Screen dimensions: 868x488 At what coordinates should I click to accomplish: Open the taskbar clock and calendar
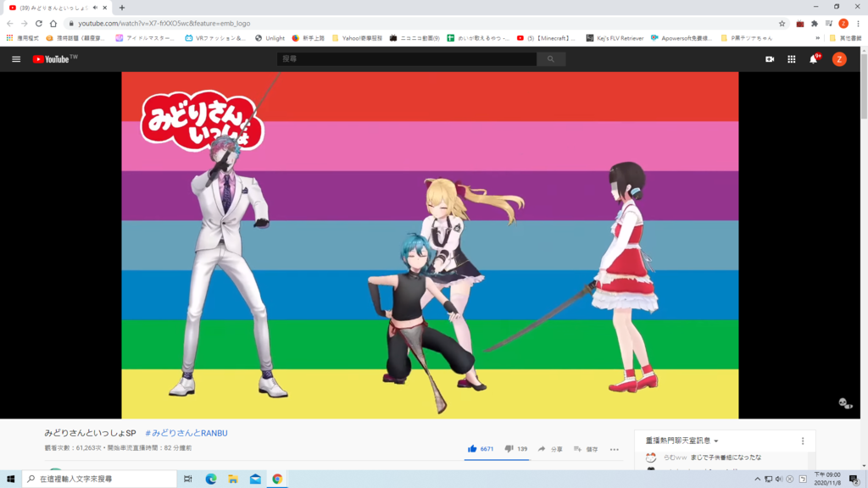[827, 479]
